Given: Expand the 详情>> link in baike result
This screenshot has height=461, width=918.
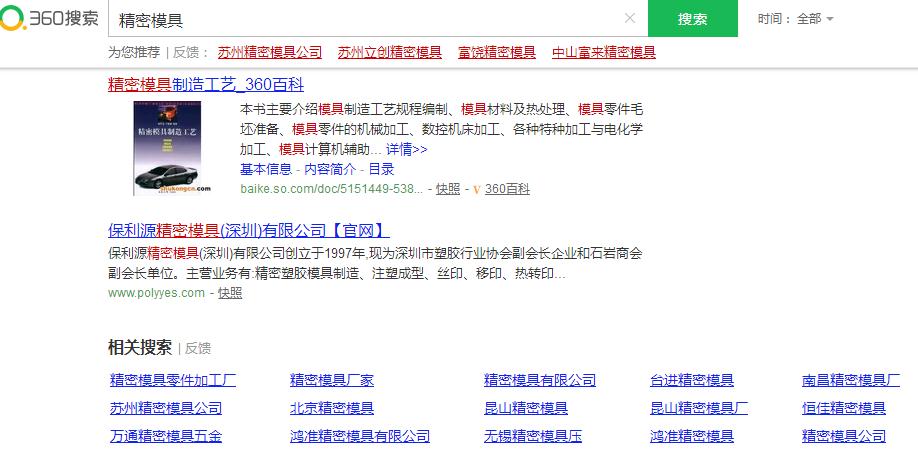Looking at the screenshot, I should [406, 149].
